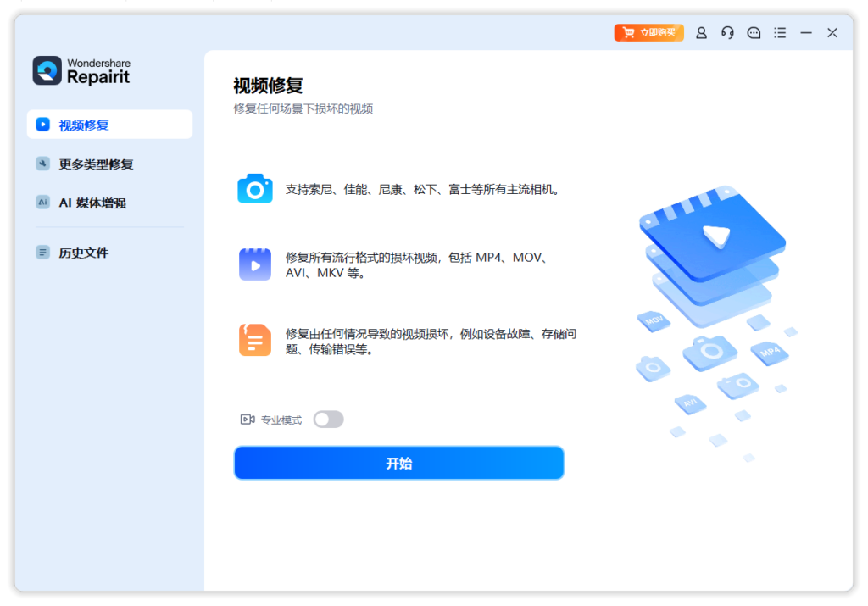Click the camcorder icon beside 专业模式
The width and height of the screenshot is (868, 606).
[248, 420]
